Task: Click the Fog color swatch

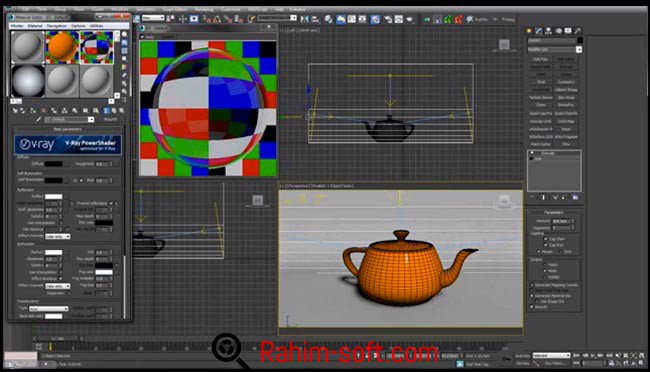Action: point(104,272)
